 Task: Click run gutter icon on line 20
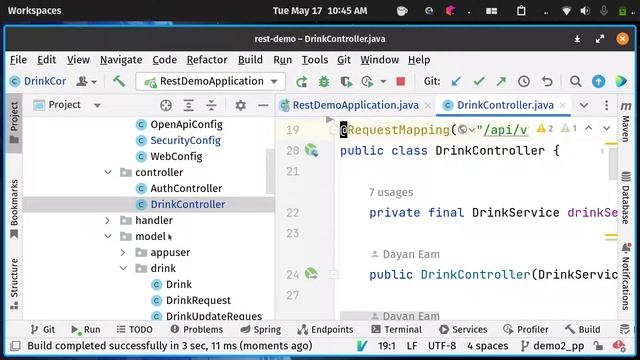(x=312, y=151)
